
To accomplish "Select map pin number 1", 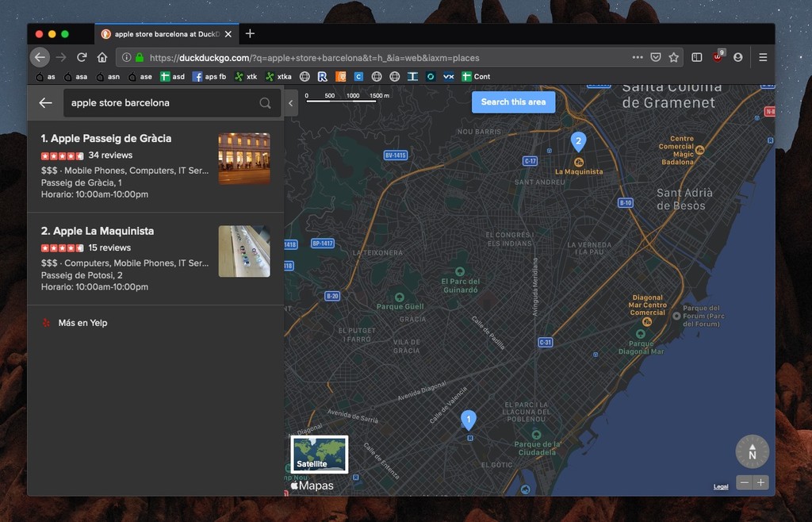I will [469, 420].
